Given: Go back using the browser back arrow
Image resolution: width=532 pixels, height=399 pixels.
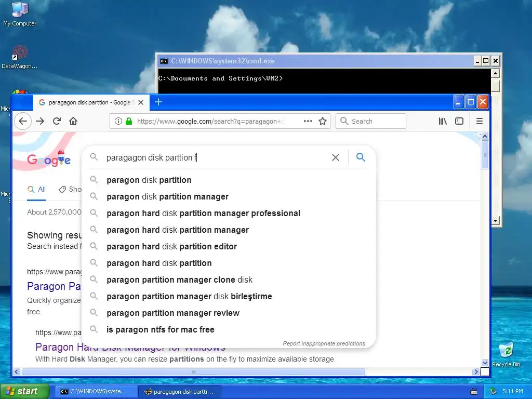Looking at the screenshot, I should (23, 121).
